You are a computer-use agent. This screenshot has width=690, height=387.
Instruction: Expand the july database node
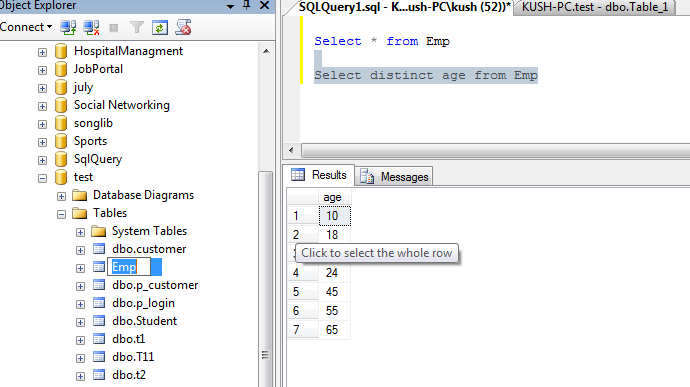click(x=42, y=88)
